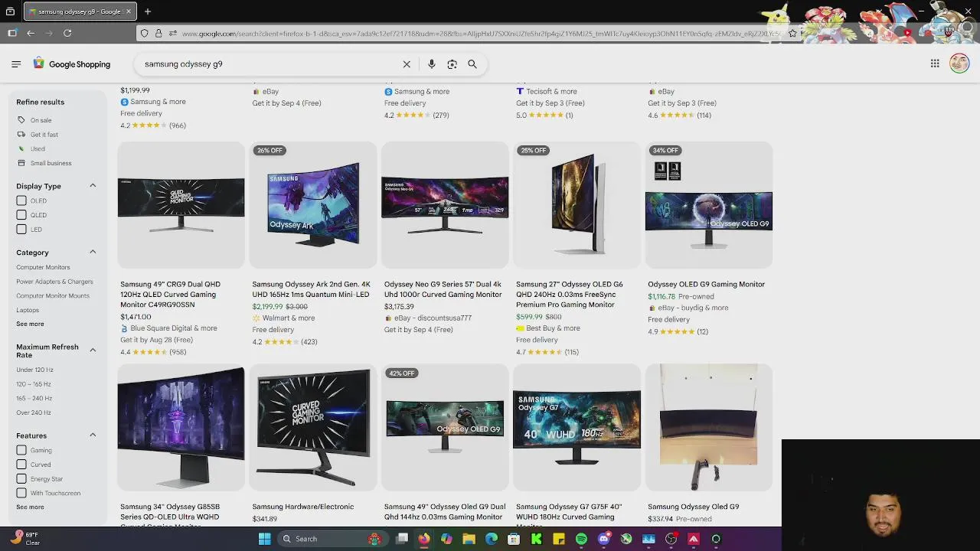Enable the Curved feature checkbox
Screen dimensions: 980x551
pyautogui.click(x=21, y=465)
